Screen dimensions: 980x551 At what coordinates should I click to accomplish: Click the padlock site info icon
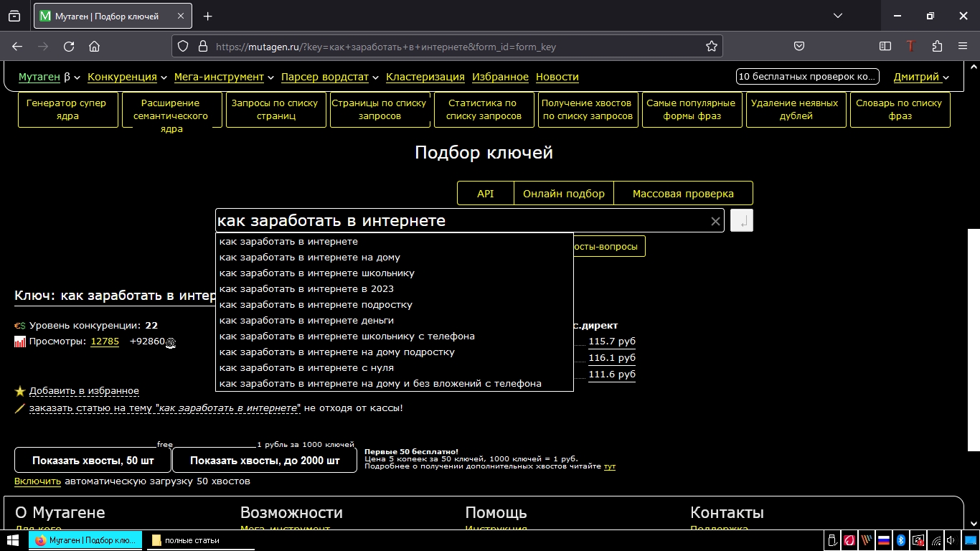pos(202,47)
